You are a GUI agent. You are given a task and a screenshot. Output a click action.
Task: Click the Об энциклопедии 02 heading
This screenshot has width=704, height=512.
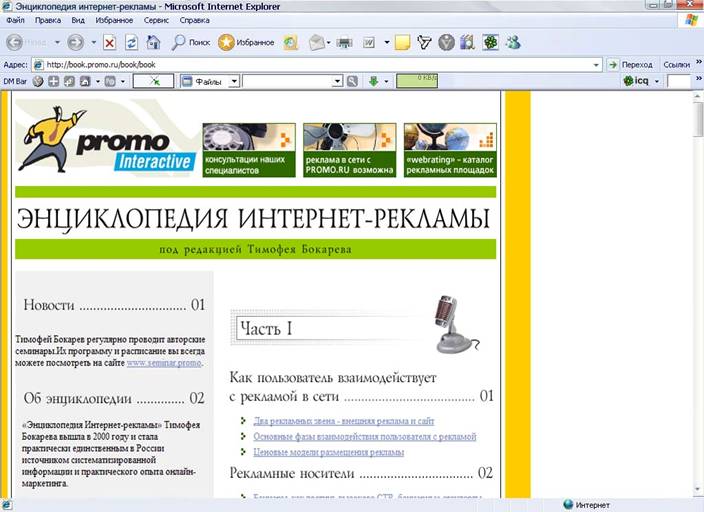[114, 398]
